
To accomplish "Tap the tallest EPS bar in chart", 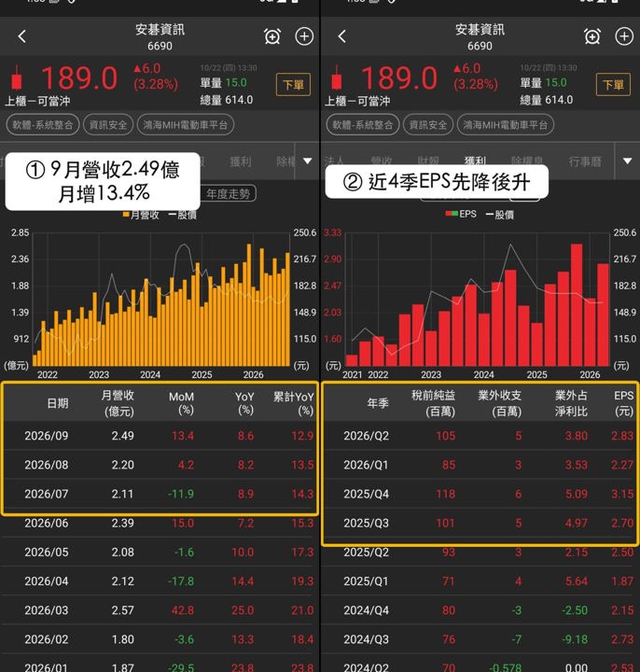I will click(577, 304).
